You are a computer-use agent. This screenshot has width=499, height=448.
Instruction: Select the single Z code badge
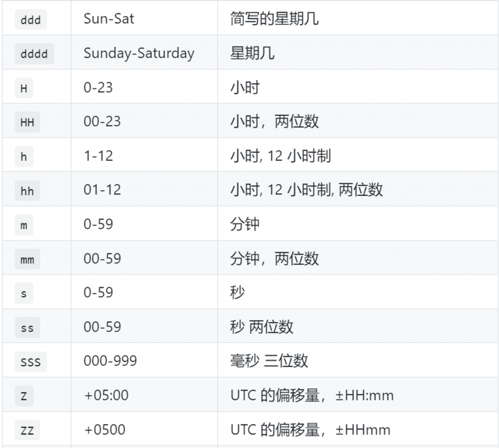24,396
